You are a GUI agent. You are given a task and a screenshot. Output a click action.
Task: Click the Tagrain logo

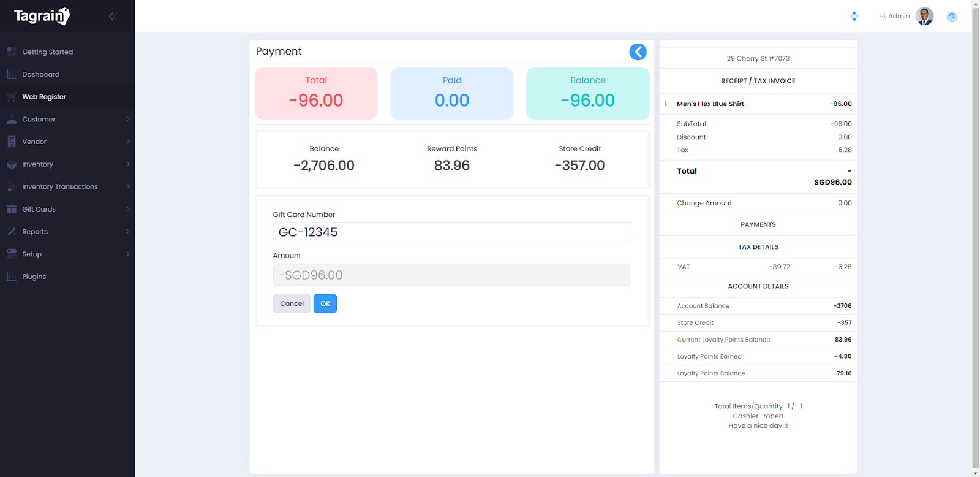(42, 16)
